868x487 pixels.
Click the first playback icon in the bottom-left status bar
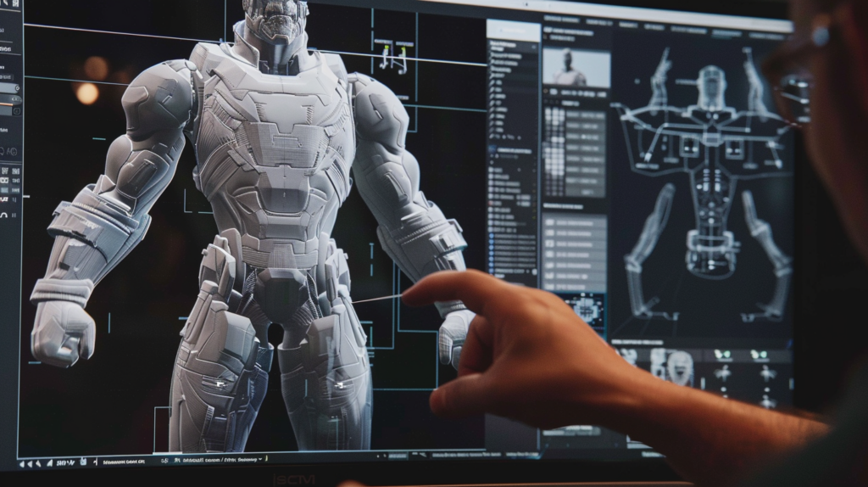coord(23,463)
